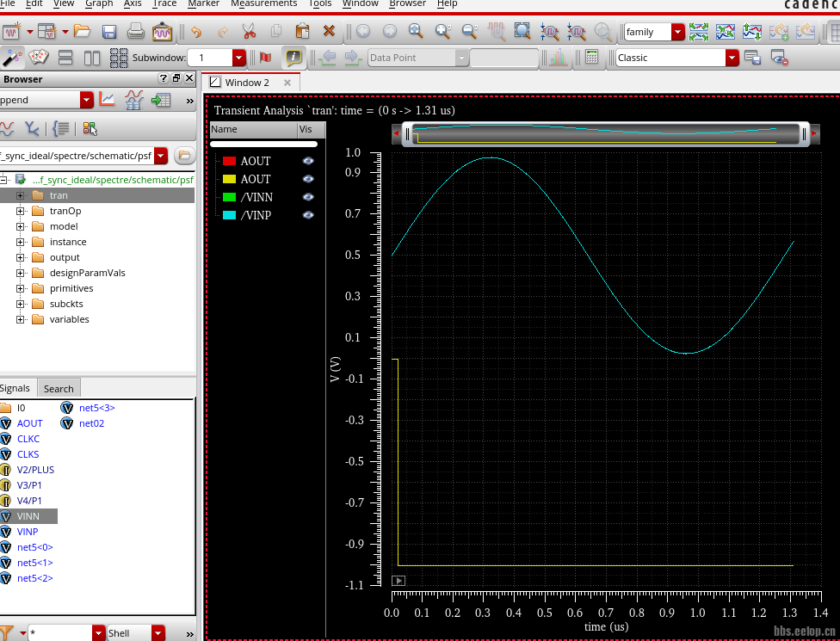Click the filter funnel icon
The image size is (840, 641).
pyautogui.click(x=5, y=633)
